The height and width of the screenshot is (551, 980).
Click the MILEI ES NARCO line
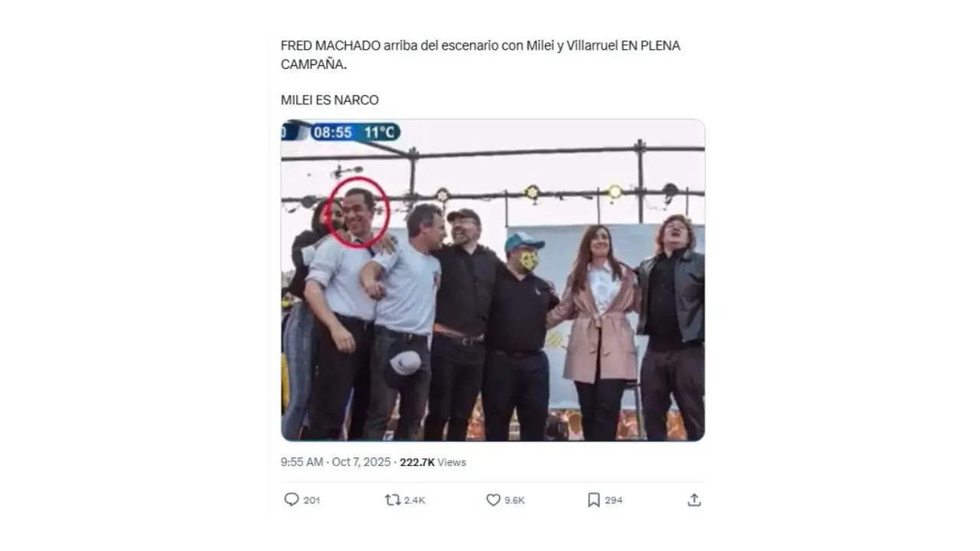click(x=329, y=100)
